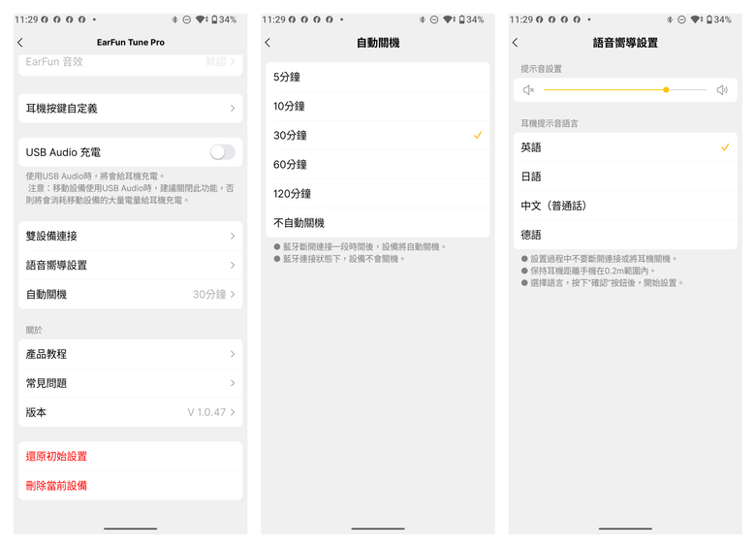Viewport: 756px width, 548px height.
Task: Tap 還原初始設置 in red
Action: tap(130, 457)
